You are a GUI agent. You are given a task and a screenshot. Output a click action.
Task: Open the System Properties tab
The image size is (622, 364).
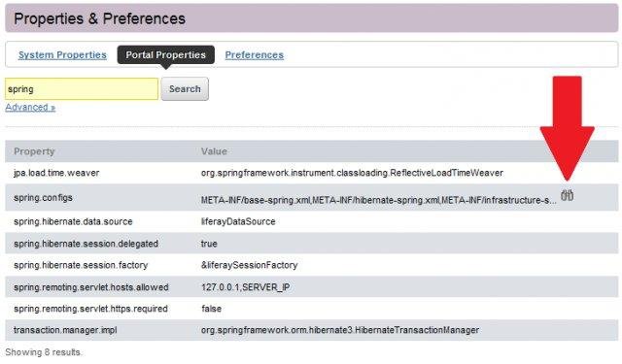point(62,54)
